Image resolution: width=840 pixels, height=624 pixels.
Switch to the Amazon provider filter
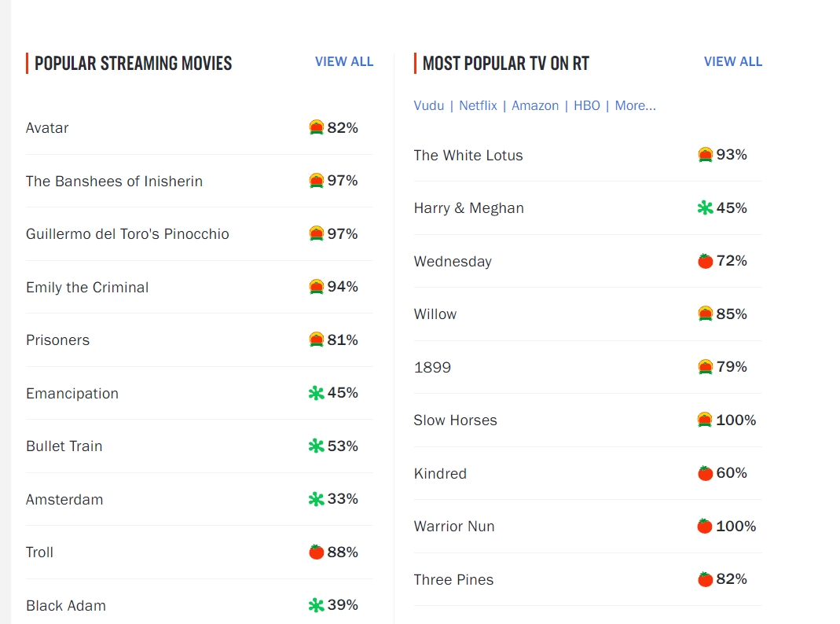click(x=535, y=105)
